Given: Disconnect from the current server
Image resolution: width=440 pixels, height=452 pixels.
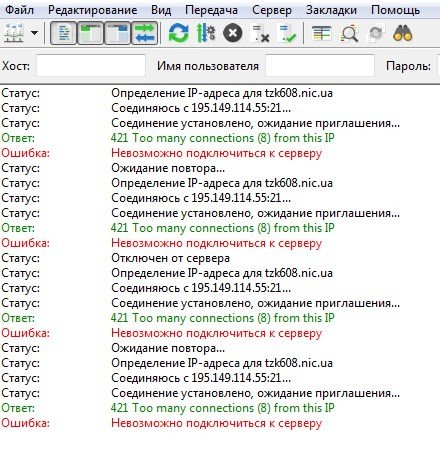Looking at the screenshot, I should click(260, 33).
